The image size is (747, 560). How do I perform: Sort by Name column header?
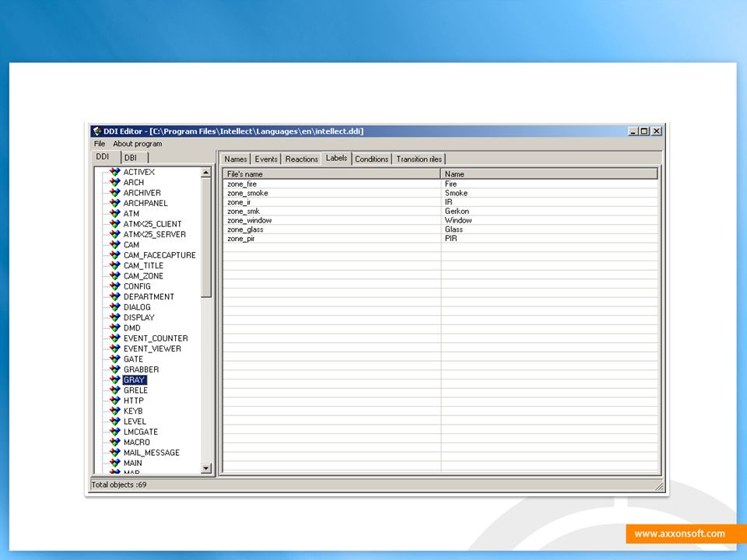(x=549, y=174)
